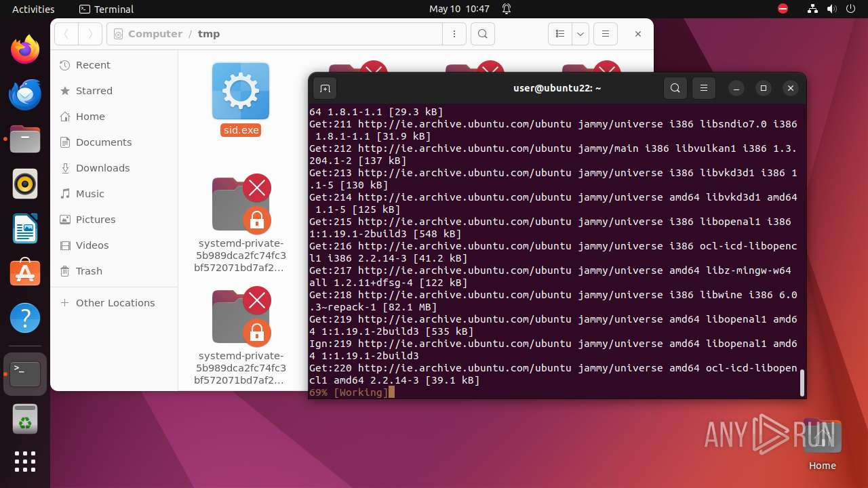
Task: Search the terminal output
Action: [675, 88]
